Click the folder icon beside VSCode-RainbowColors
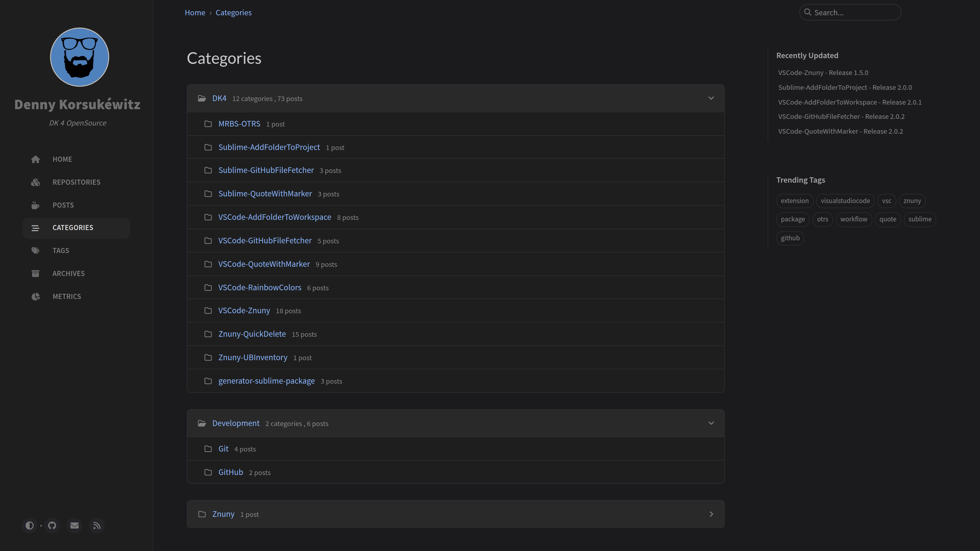 point(208,287)
